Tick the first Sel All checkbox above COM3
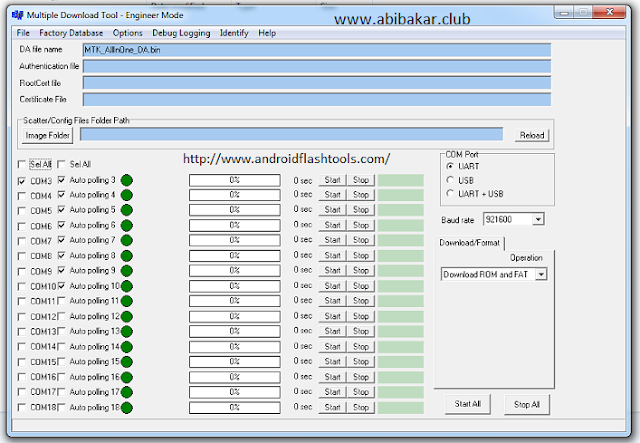Screen dimensions: 640x443 tap(22, 165)
